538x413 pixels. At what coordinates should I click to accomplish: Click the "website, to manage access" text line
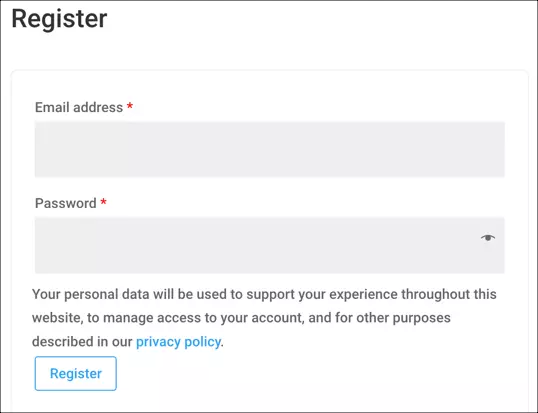click(241, 318)
